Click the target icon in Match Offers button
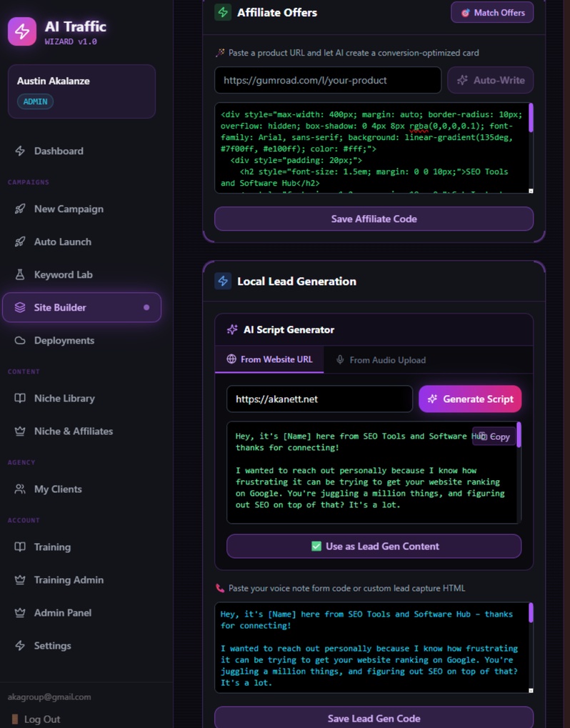The image size is (570, 728). [x=465, y=13]
